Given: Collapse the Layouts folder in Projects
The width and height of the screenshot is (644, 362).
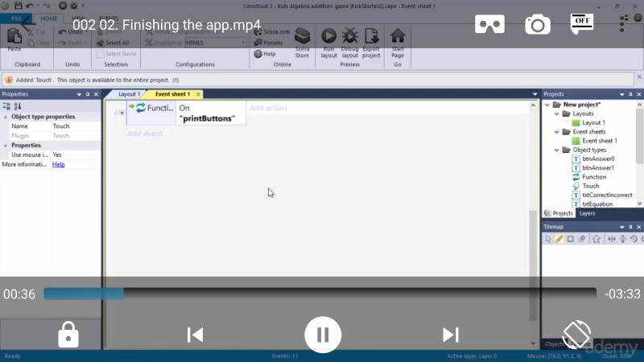Looking at the screenshot, I should [556, 113].
